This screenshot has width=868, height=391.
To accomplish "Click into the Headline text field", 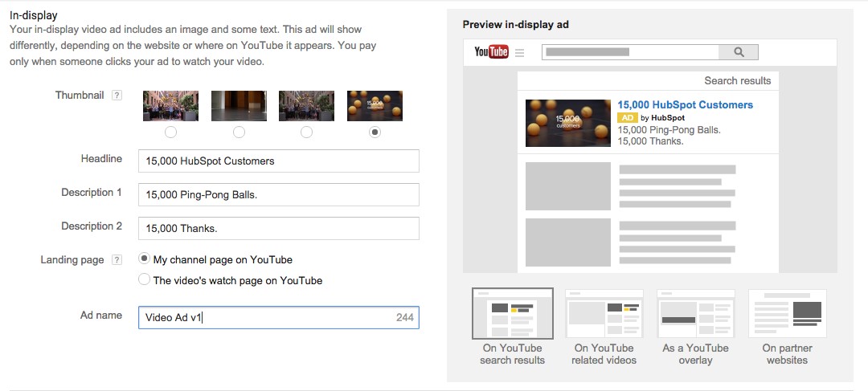I will (278, 161).
